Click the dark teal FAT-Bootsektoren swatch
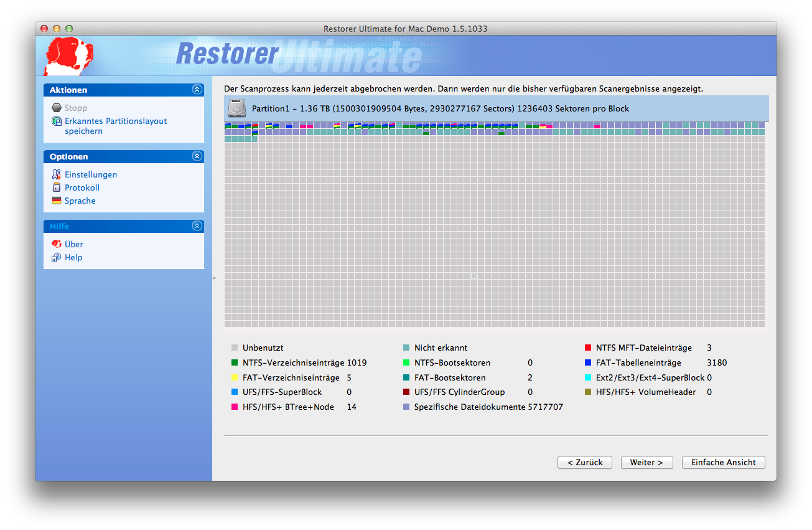Screen dimensions: 812x530 tap(406, 377)
